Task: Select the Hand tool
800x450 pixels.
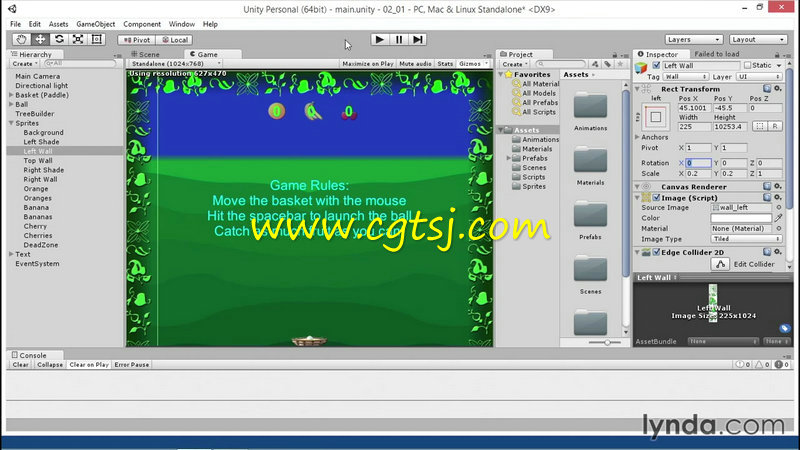Action: 21,39
